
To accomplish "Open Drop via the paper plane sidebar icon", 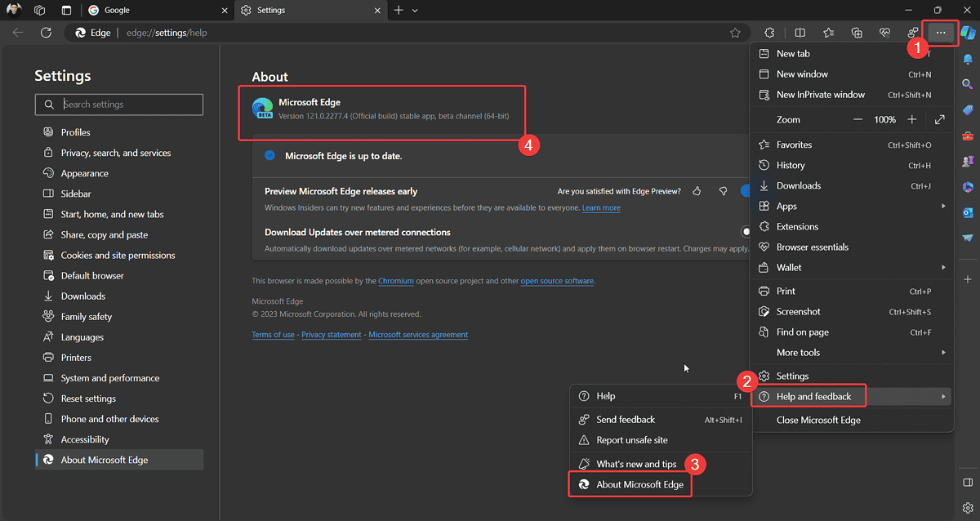I will [968, 236].
